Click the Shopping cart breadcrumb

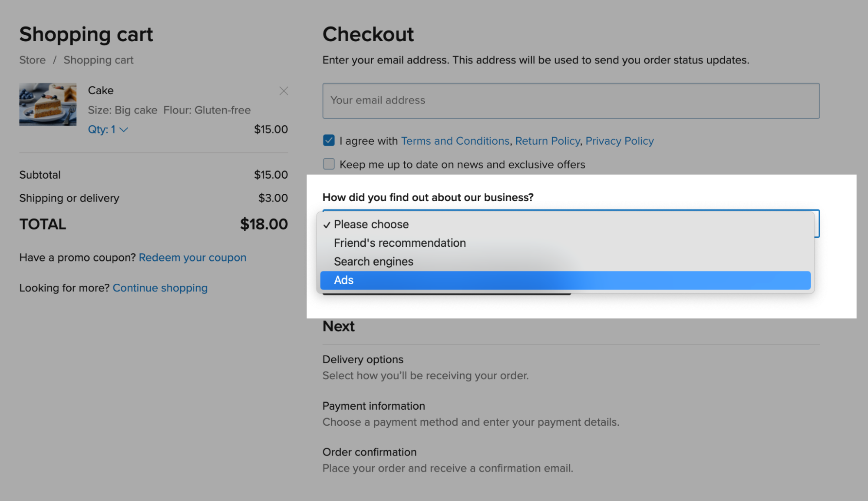click(x=98, y=60)
